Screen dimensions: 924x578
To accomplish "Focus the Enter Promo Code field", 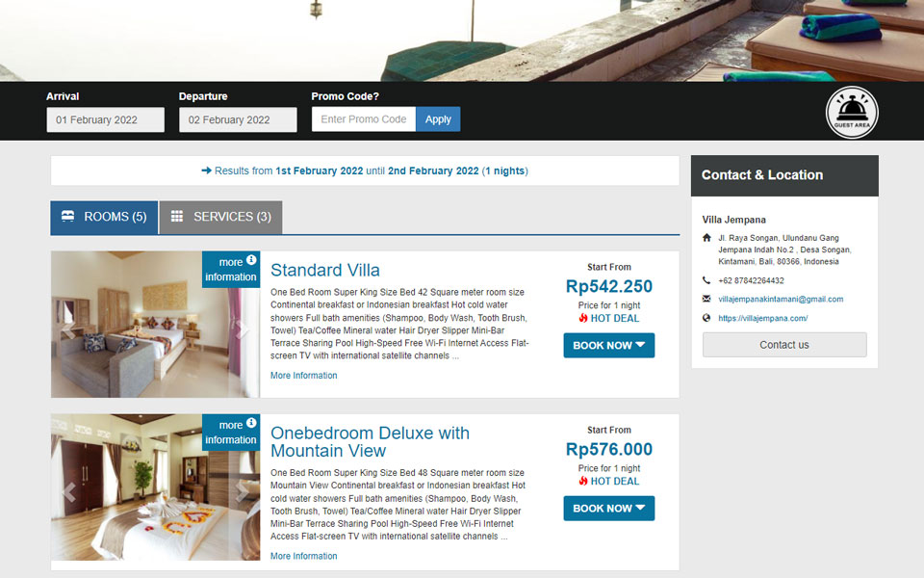I will (x=364, y=119).
